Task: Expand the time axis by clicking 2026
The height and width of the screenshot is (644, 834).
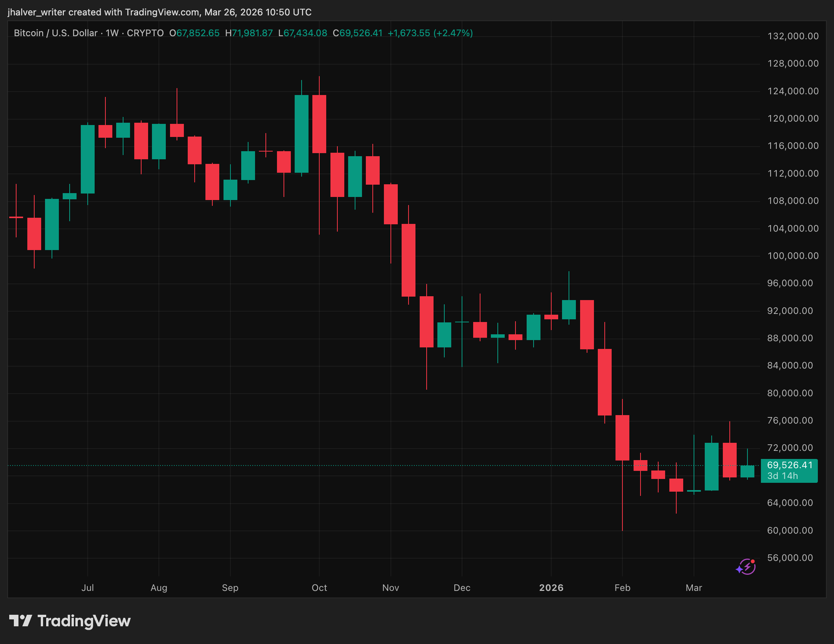Action: (552, 588)
